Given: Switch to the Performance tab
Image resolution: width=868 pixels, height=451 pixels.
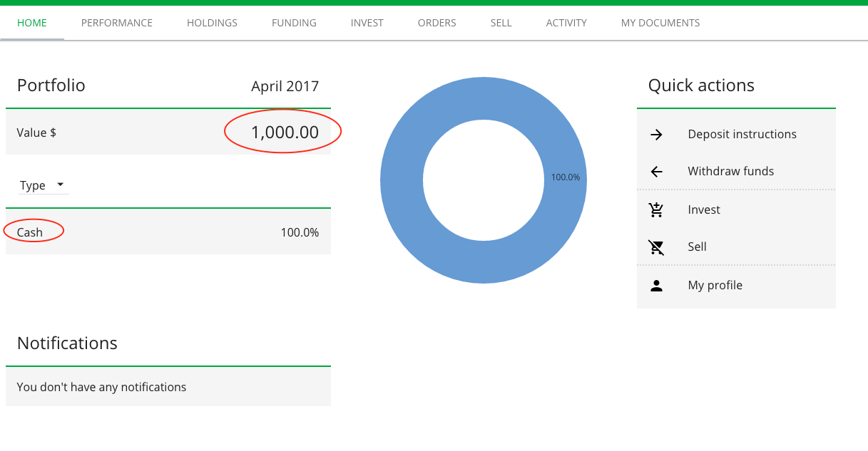Looking at the screenshot, I should point(117,23).
